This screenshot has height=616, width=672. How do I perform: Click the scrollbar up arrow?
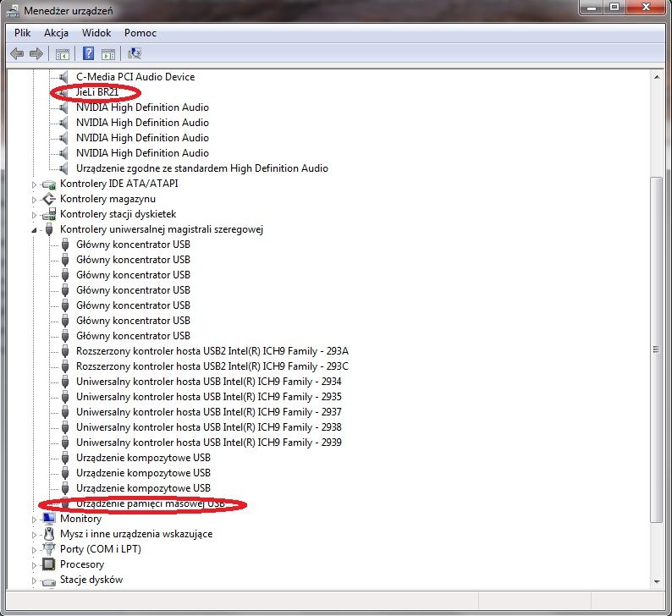[x=657, y=77]
